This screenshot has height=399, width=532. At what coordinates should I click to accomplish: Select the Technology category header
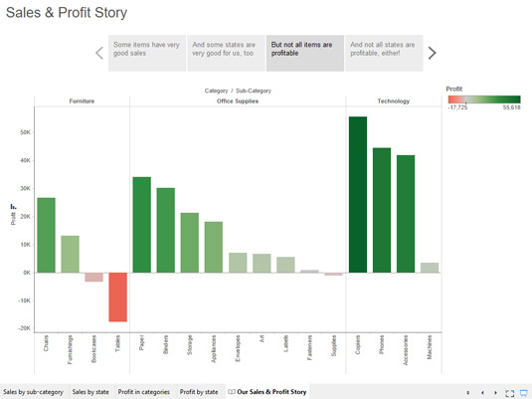click(394, 101)
